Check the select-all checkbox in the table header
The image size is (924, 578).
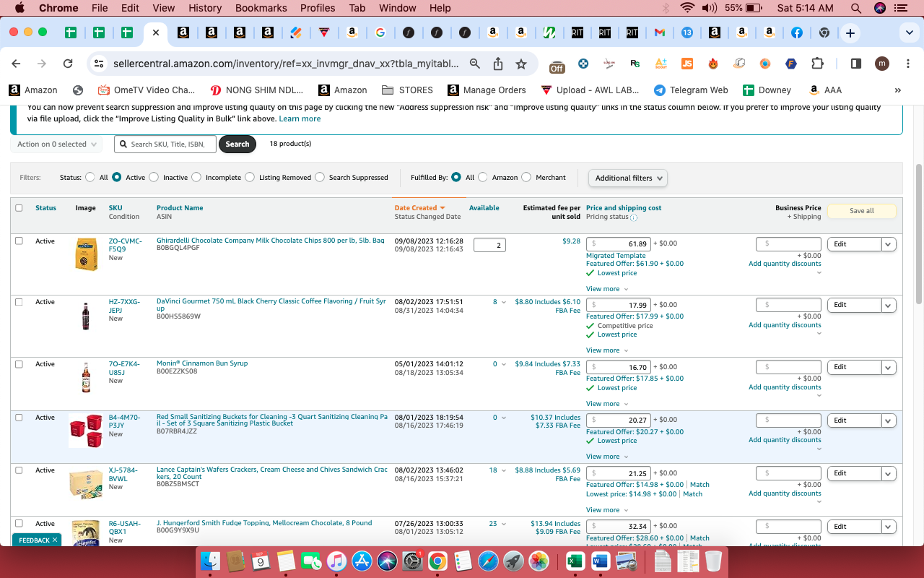point(19,208)
